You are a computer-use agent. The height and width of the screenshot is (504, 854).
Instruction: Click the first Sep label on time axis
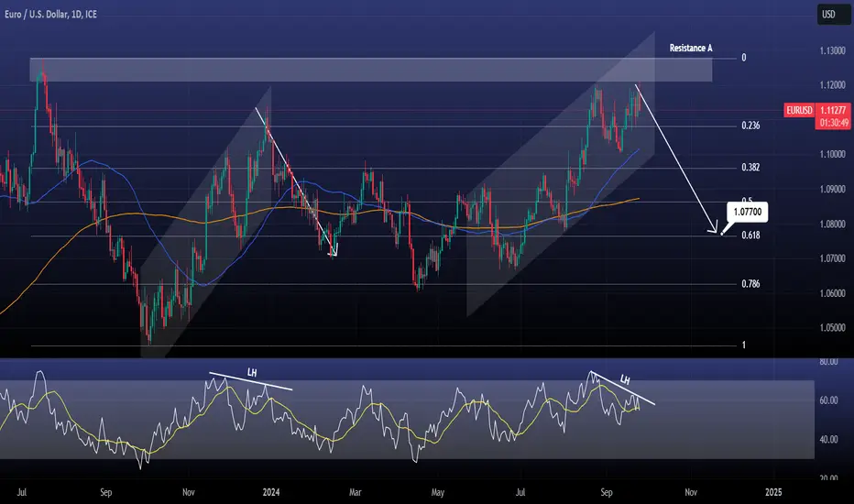(x=105, y=493)
